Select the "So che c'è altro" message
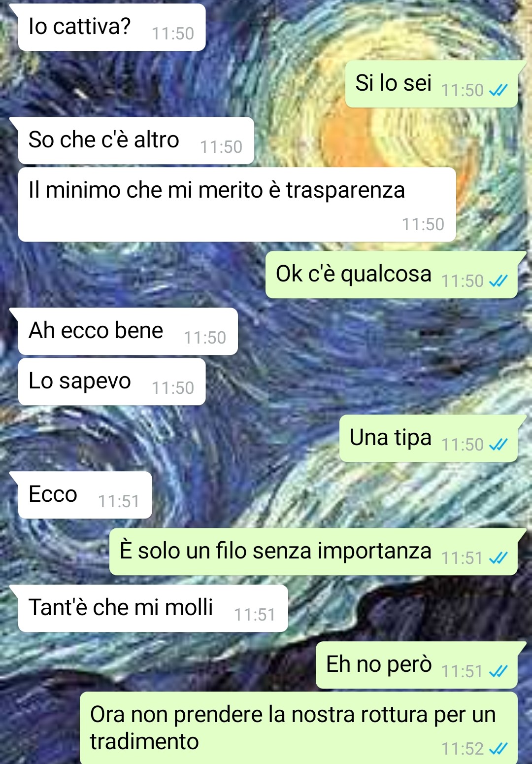Screen dimensions: 532x764 tap(136, 140)
